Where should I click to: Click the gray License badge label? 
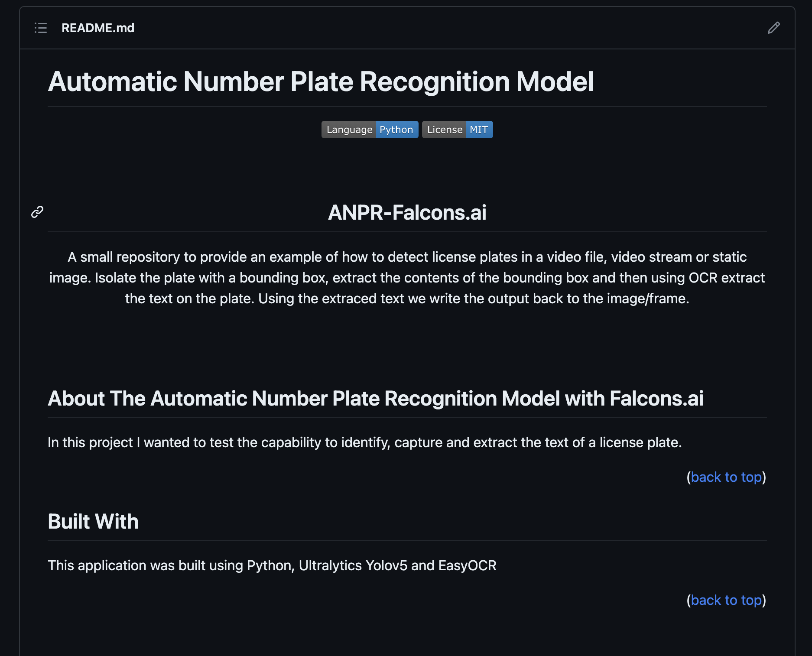444,130
